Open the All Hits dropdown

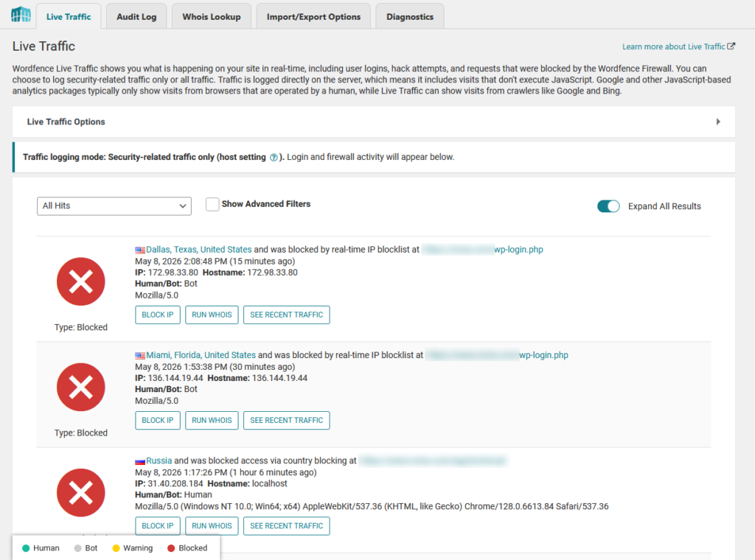coord(114,206)
